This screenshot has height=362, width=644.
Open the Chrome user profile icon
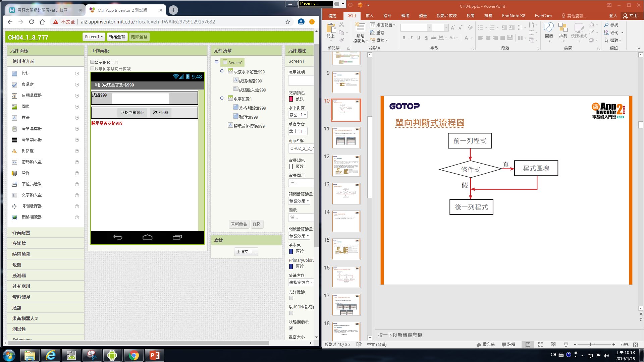coord(301,22)
